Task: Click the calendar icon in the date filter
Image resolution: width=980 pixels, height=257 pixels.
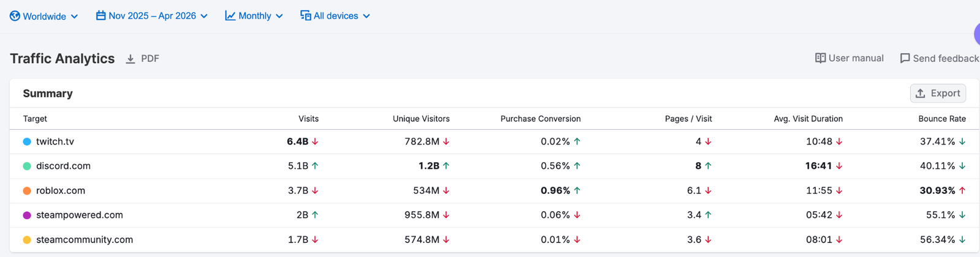Action: (x=101, y=15)
